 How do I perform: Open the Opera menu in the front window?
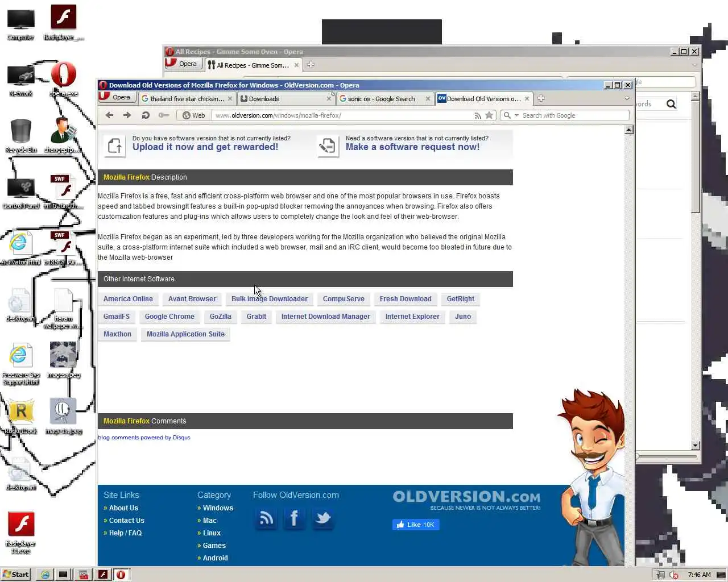[116, 97]
